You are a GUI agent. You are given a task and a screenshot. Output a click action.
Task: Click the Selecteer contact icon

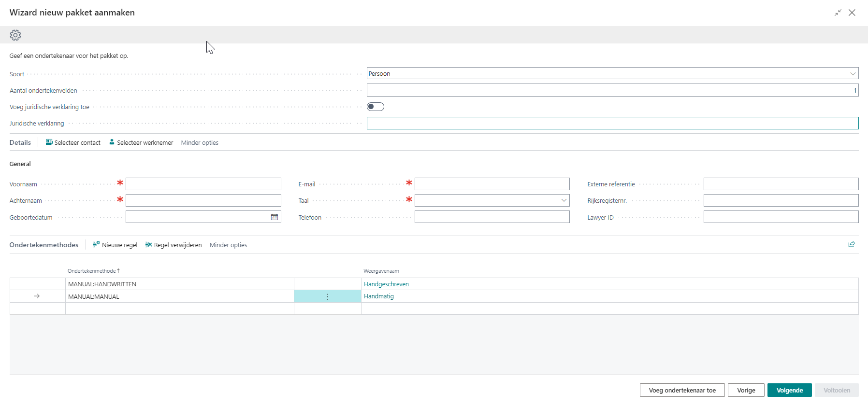(x=49, y=142)
